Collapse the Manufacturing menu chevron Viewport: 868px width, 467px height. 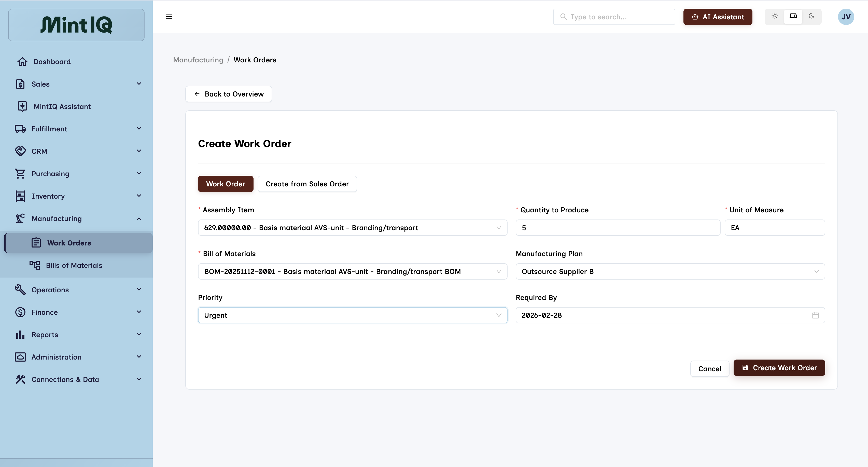139,218
